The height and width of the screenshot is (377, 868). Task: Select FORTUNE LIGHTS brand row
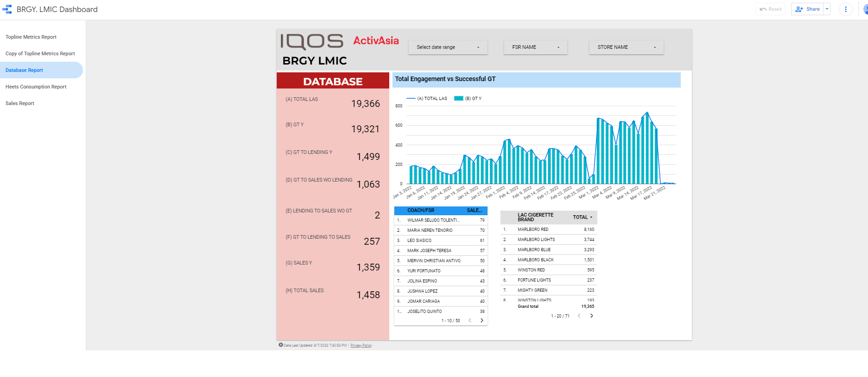549,280
